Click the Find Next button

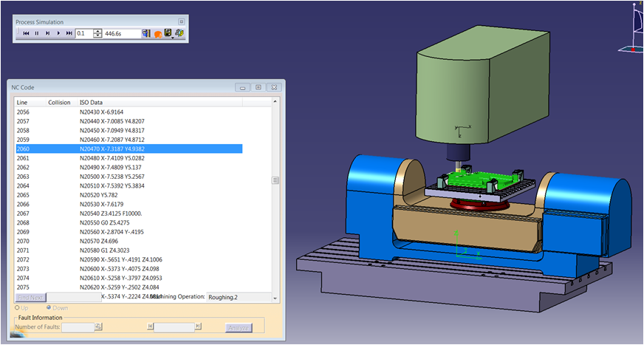click(x=31, y=297)
